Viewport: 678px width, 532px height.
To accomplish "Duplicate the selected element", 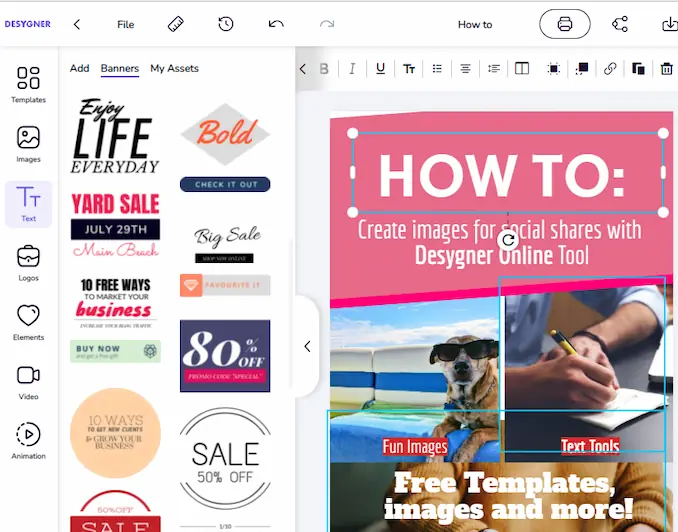I will click(638, 69).
